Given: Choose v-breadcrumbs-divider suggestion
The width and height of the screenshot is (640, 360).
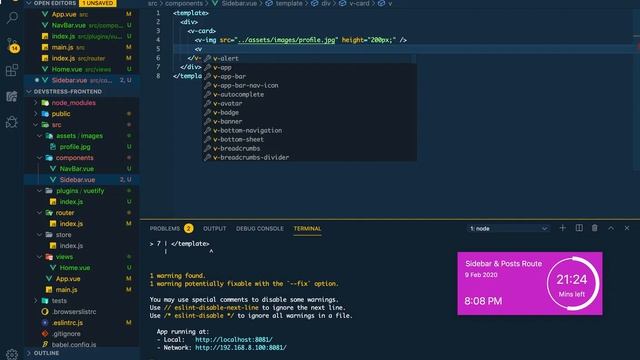Looking at the screenshot, I should point(310,157).
